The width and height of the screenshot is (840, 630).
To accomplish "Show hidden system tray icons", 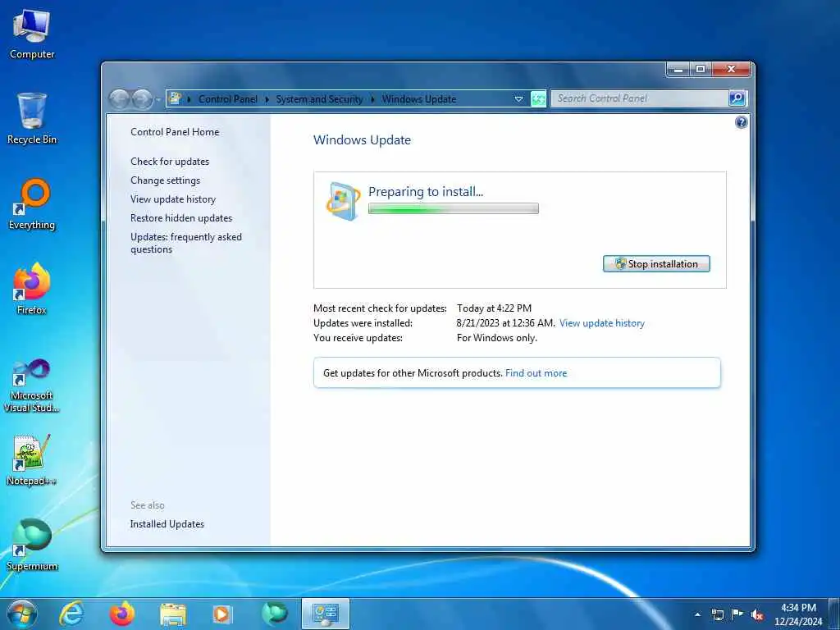I will 697,614.
